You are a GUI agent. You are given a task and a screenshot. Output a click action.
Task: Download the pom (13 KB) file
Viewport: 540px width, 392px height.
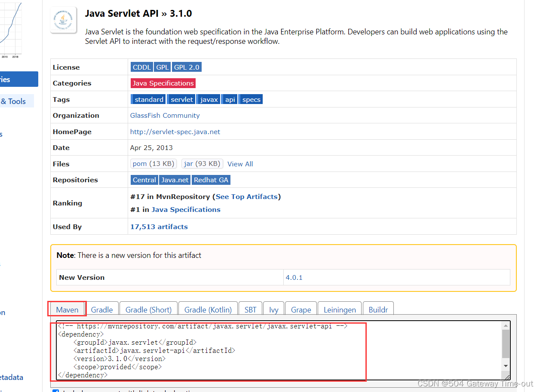[x=153, y=163]
